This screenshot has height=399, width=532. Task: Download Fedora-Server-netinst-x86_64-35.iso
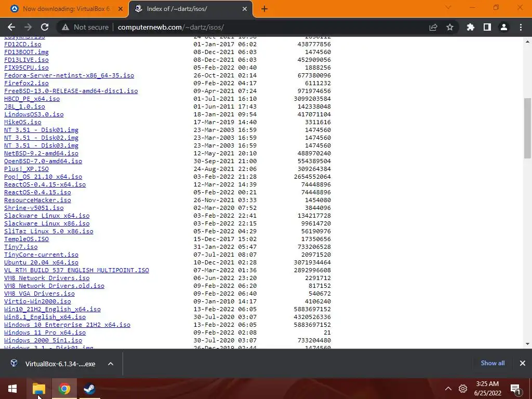pos(69,75)
